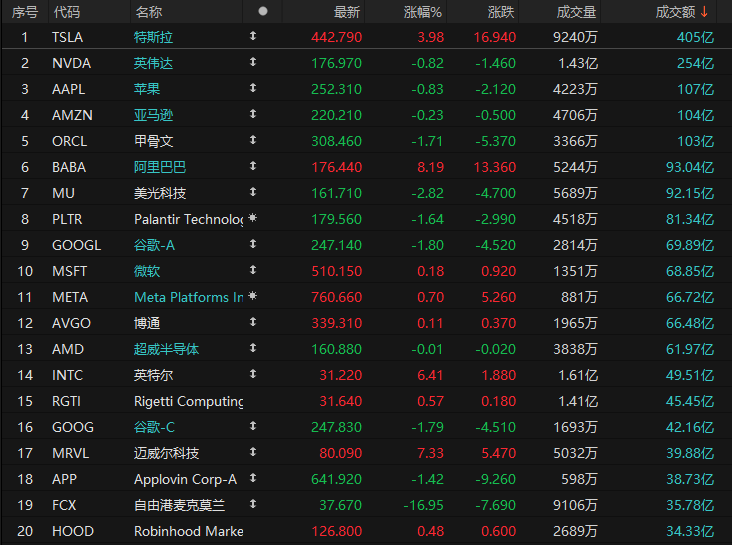Click the change value 13.360

pyautogui.click(x=495, y=167)
